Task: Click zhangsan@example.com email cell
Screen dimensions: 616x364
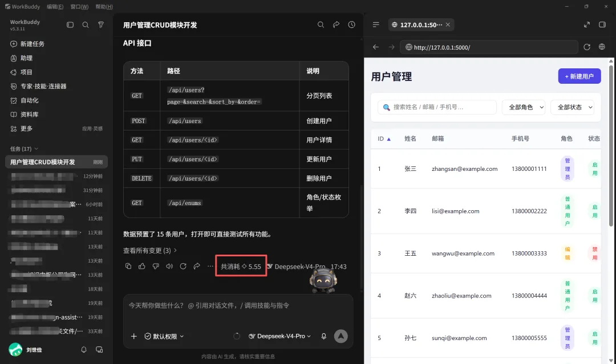Action: (x=464, y=169)
